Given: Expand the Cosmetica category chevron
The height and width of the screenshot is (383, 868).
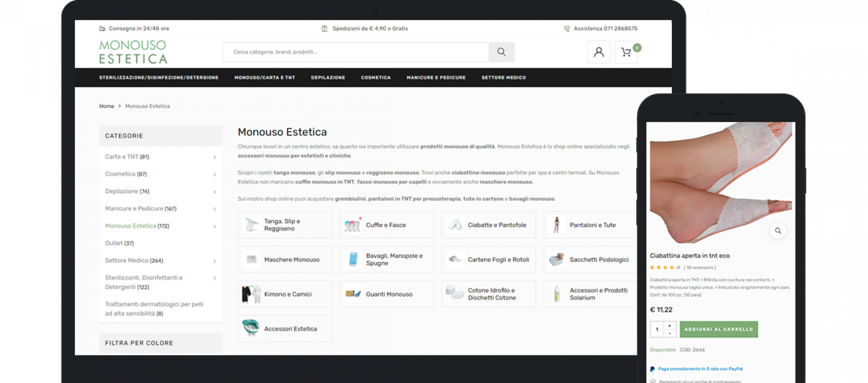Looking at the screenshot, I should [215, 175].
